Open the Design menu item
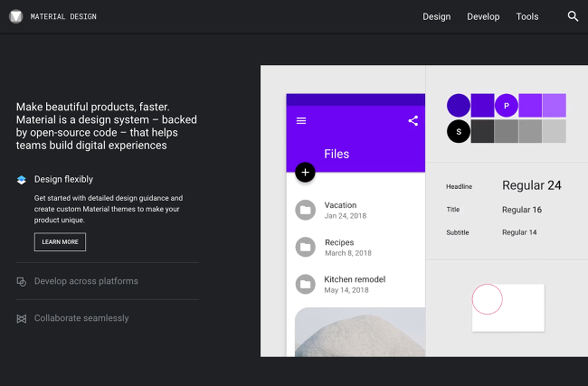This screenshot has width=588, height=386. point(437,16)
